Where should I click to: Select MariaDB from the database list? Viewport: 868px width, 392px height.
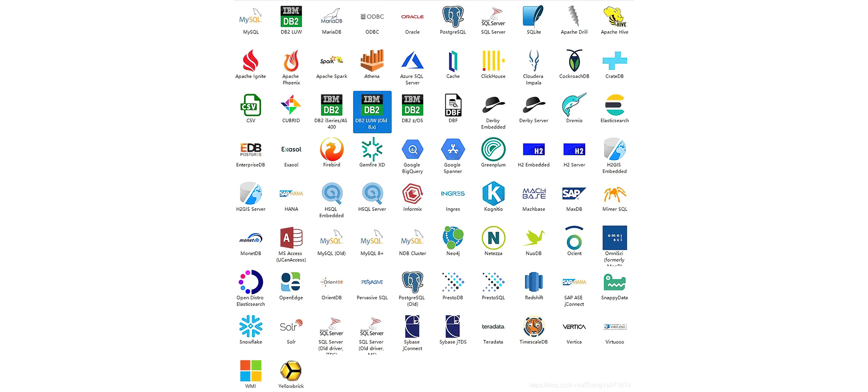(332, 17)
